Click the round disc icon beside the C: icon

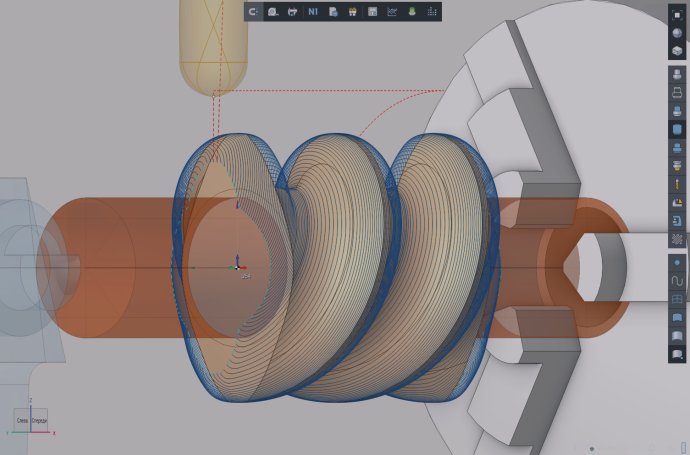(272, 12)
